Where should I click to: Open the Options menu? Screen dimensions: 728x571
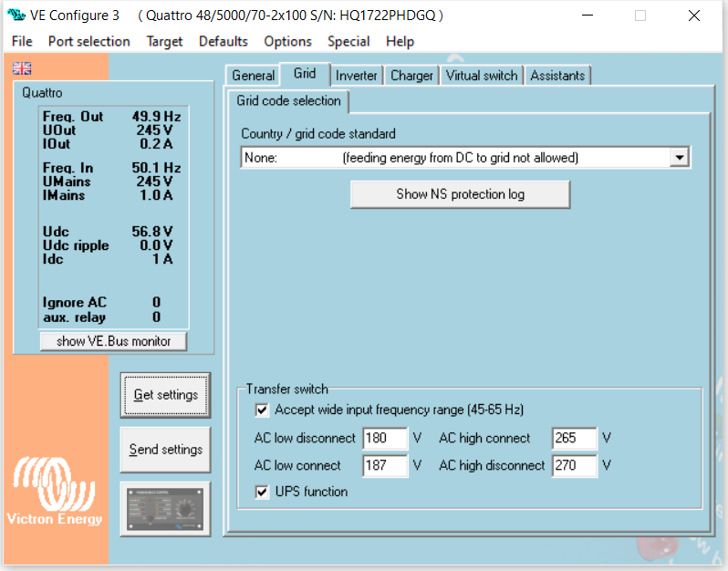click(x=288, y=41)
